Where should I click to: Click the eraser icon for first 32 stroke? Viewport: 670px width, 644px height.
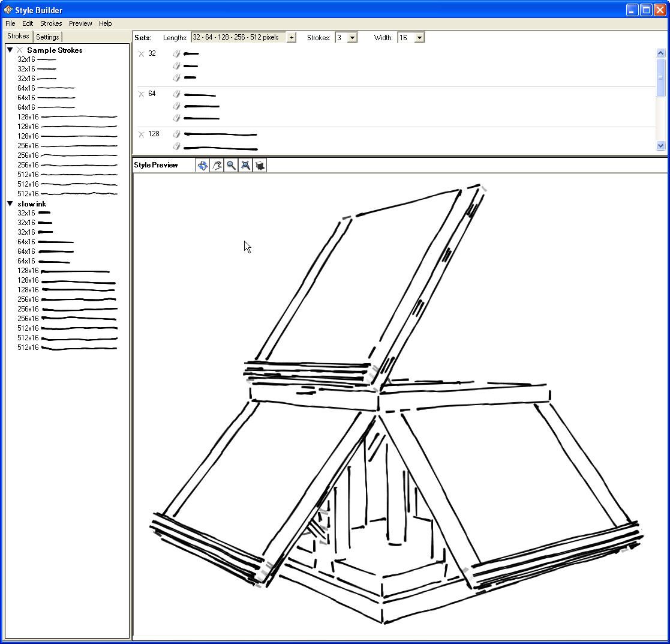(x=176, y=53)
